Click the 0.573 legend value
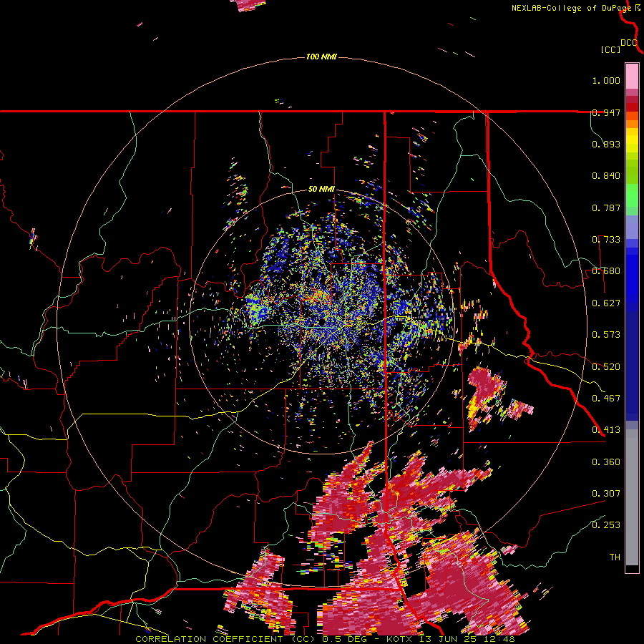 [x=606, y=335]
